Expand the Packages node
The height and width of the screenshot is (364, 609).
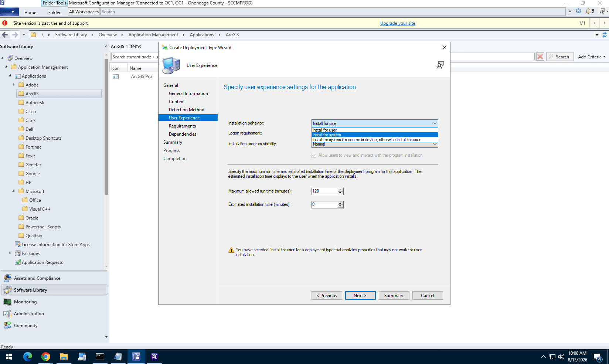[x=10, y=253]
